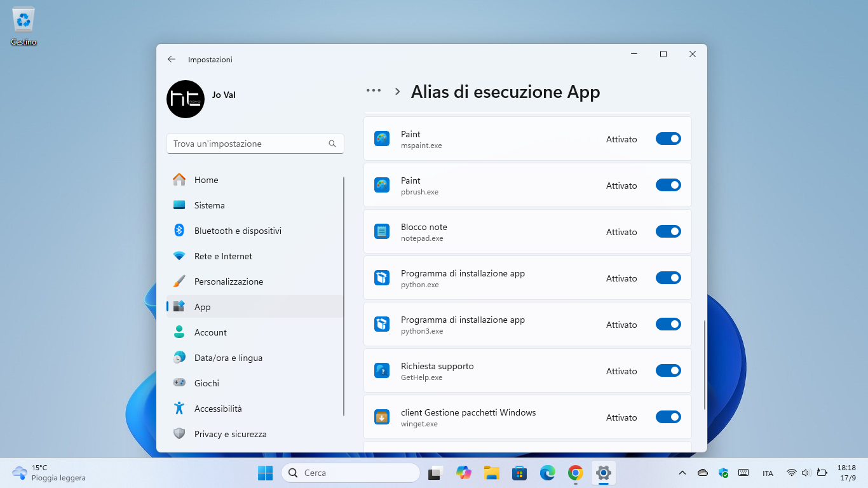Select App in settings sidebar
Screen dimensions: 868x488
click(x=255, y=307)
